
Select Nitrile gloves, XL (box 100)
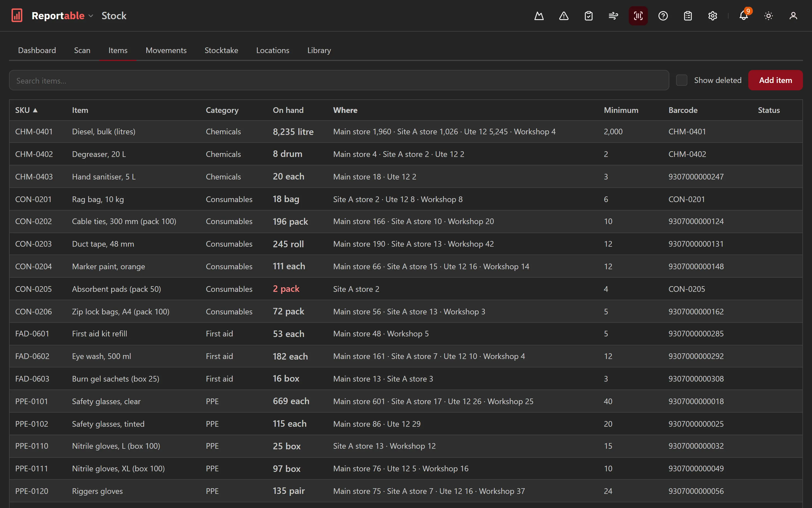(x=118, y=469)
